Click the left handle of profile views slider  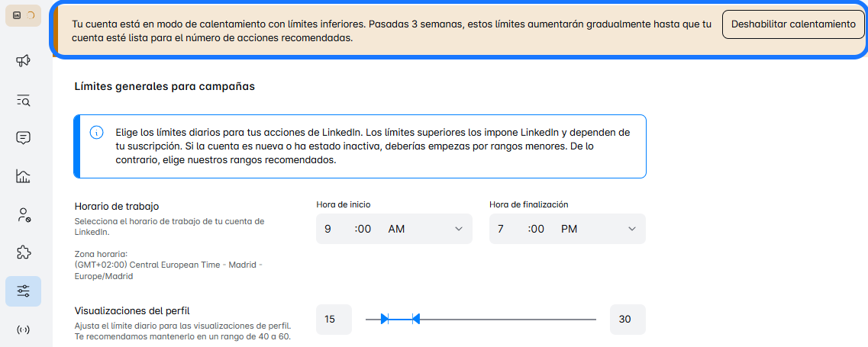[385, 319]
